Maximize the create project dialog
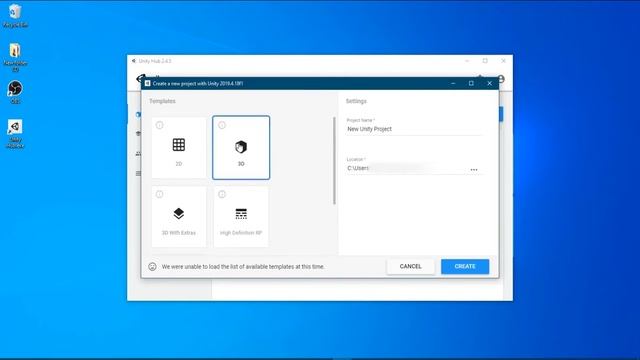Image resolution: width=640 pixels, height=360 pixels. pyautogui.click(x=471, y=83)
